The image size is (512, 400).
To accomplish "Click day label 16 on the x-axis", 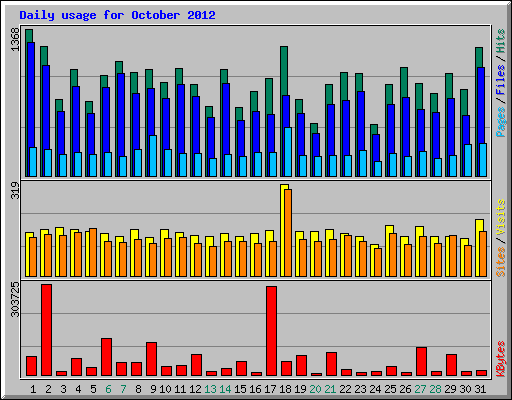I will tap(255, 389).
